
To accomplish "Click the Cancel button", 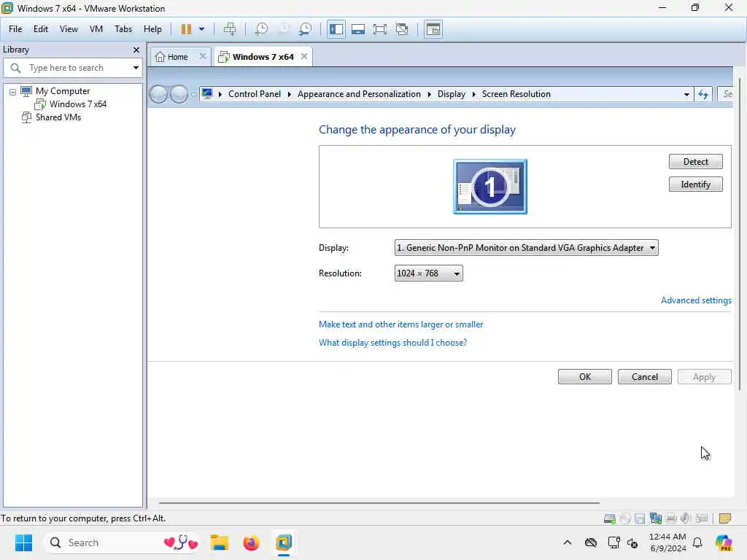I will [x=645, y=377].
